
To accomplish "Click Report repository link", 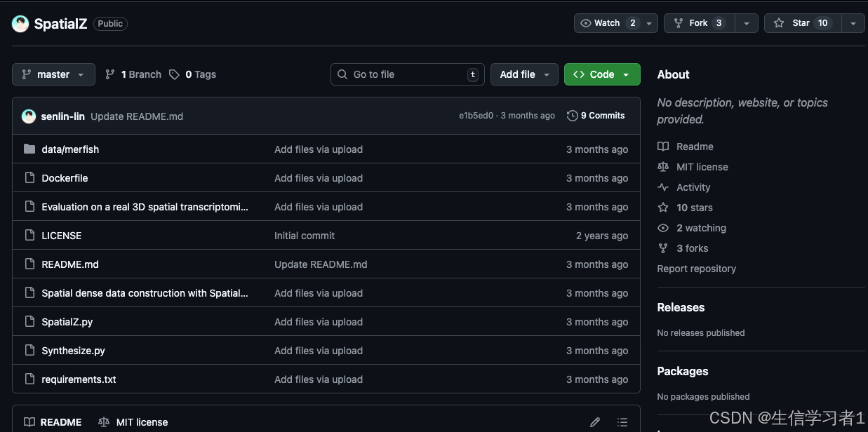I will (x=697, y=269).
